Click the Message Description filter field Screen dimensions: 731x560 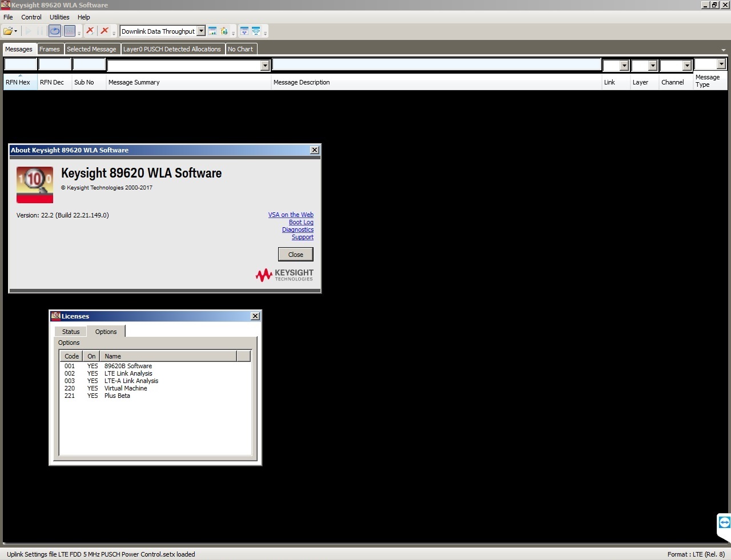pyautogui.click(x=437, y=65)
